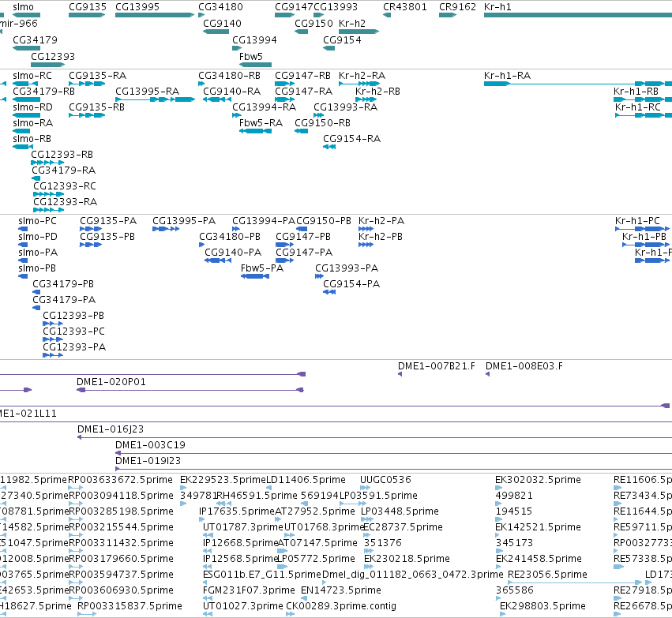
Task: Click the CR43801 gene label
Action: (x=404, y=7)
